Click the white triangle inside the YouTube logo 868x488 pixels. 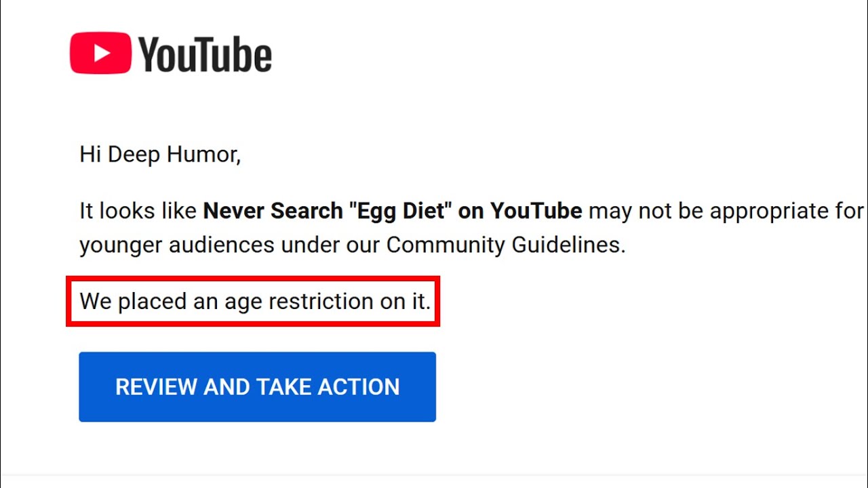coord(102,53)
